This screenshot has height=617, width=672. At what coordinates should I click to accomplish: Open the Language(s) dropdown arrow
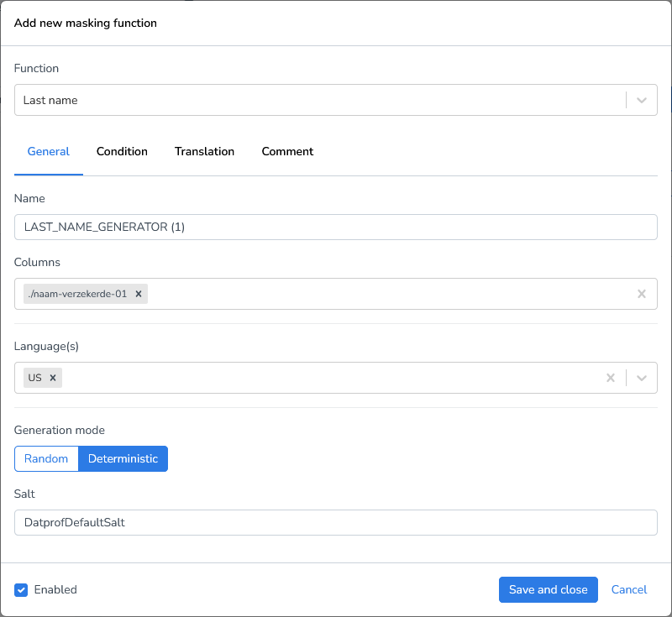click(x=641, y=378)
